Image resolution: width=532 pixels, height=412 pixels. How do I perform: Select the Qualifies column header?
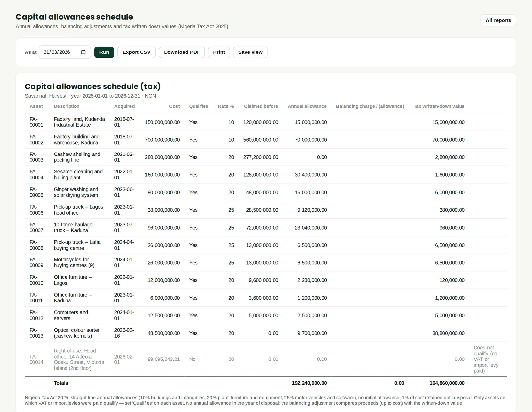coord(199,106)
